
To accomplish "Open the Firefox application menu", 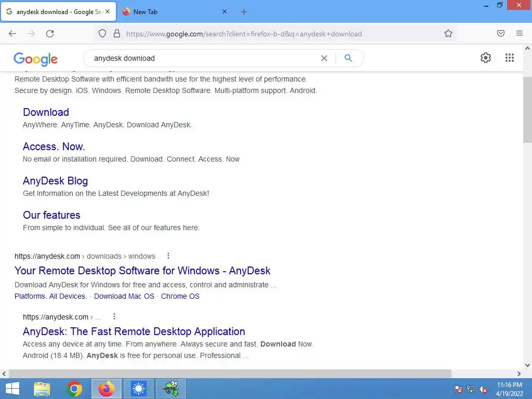I will pos(520,33).
